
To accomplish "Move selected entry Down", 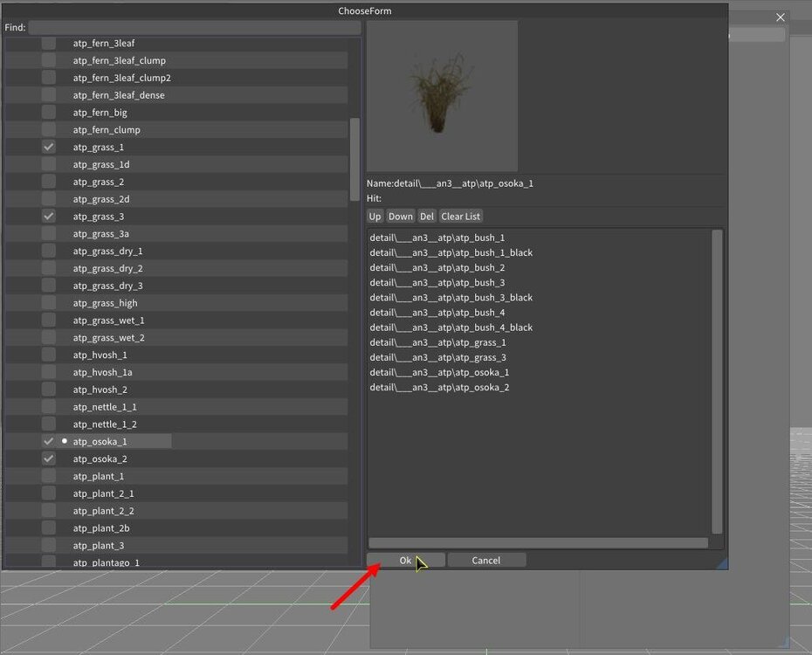I will coord(401,217).
